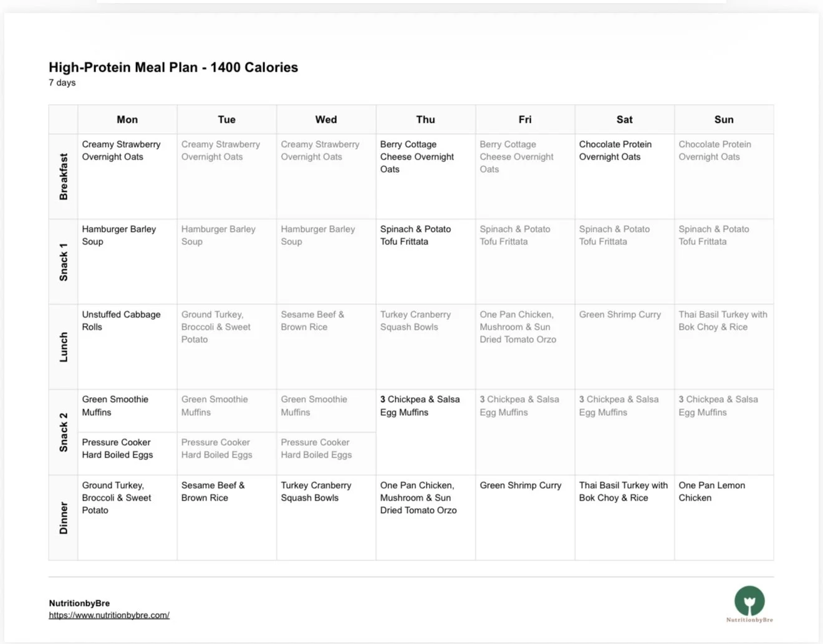Select Friday's Green Shrimp Curry dinner
Viewport: 823px width, 644px height.
click(521, 485)
